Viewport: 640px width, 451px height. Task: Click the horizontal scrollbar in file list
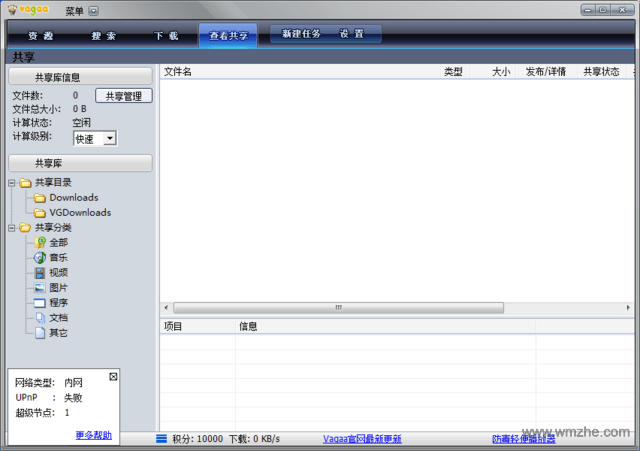click(x=338, y=308)
